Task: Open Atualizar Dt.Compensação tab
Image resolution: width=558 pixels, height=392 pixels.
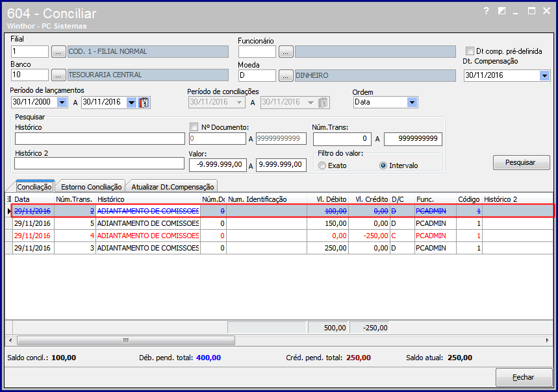Action: (x=173, y=186)
